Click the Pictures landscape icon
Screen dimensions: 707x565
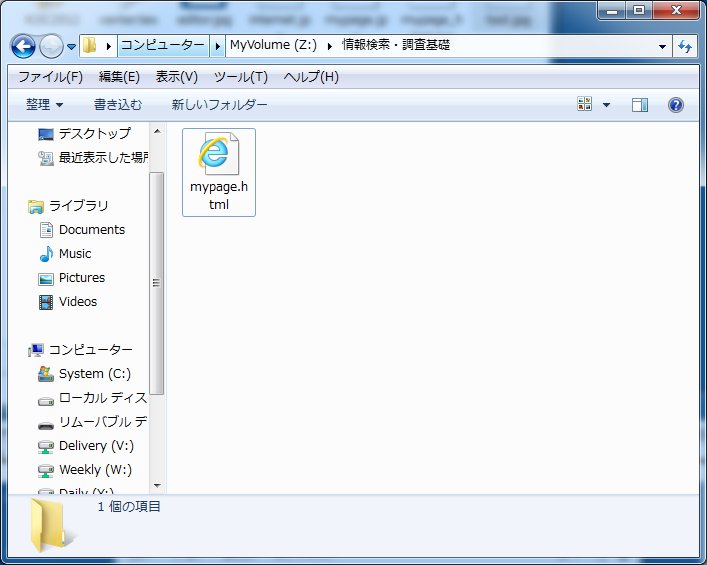(46, 279)
